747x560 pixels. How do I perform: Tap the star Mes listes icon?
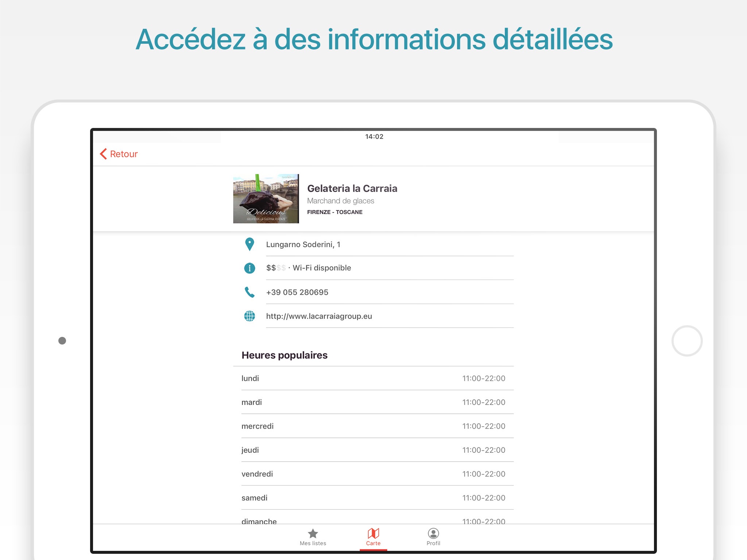click(x=313, y=533)
